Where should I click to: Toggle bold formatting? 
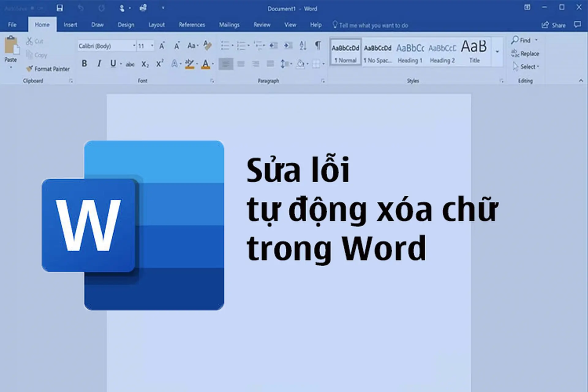tap(85, 64)
